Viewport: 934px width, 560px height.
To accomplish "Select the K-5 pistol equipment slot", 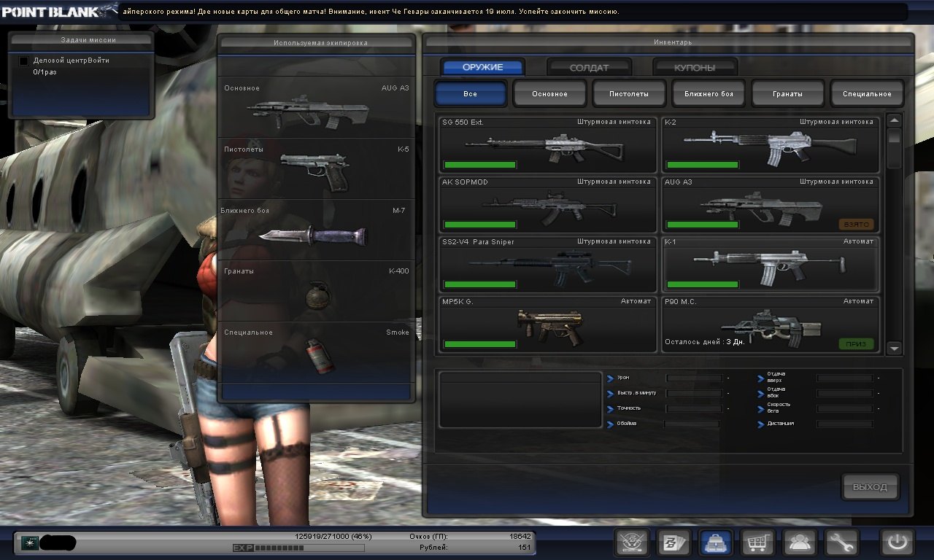I will pos(317,169).
